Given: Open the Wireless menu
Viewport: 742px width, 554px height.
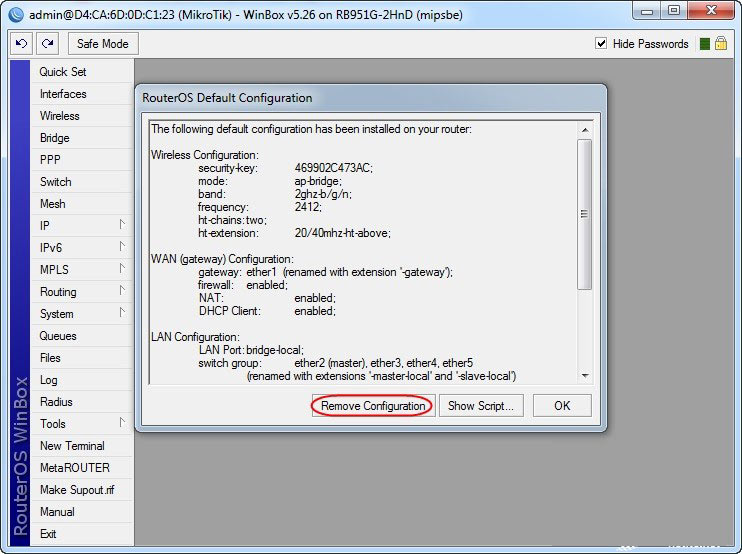Looking at the screenshot, I should pyautogui.click(x=82, y=116).
